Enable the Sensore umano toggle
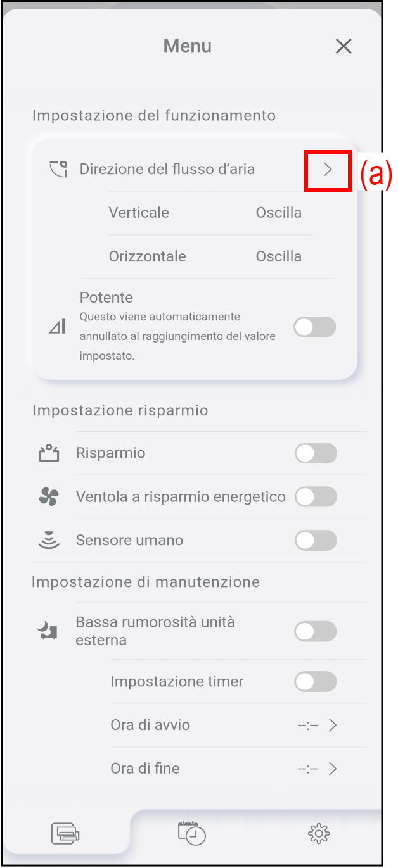 316,540
